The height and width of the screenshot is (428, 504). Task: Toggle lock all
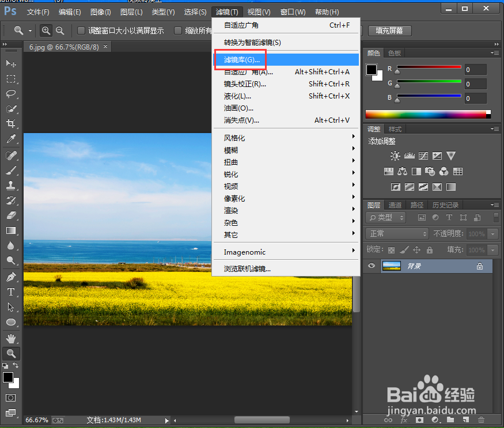(x=430, y=250)
